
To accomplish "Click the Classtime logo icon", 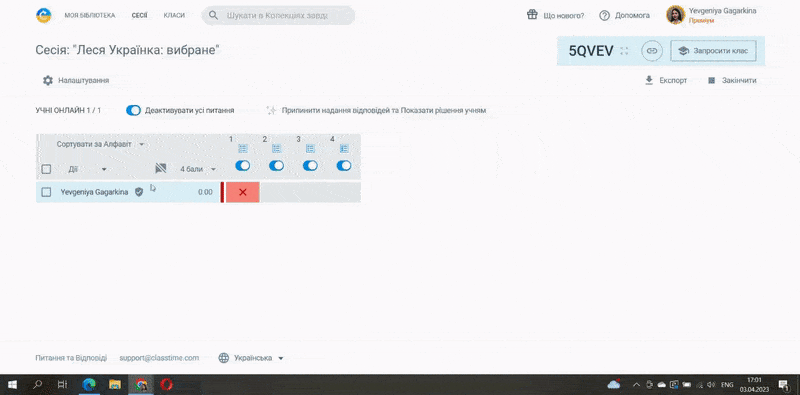I will pyautogui.click(x=44, y=15).
